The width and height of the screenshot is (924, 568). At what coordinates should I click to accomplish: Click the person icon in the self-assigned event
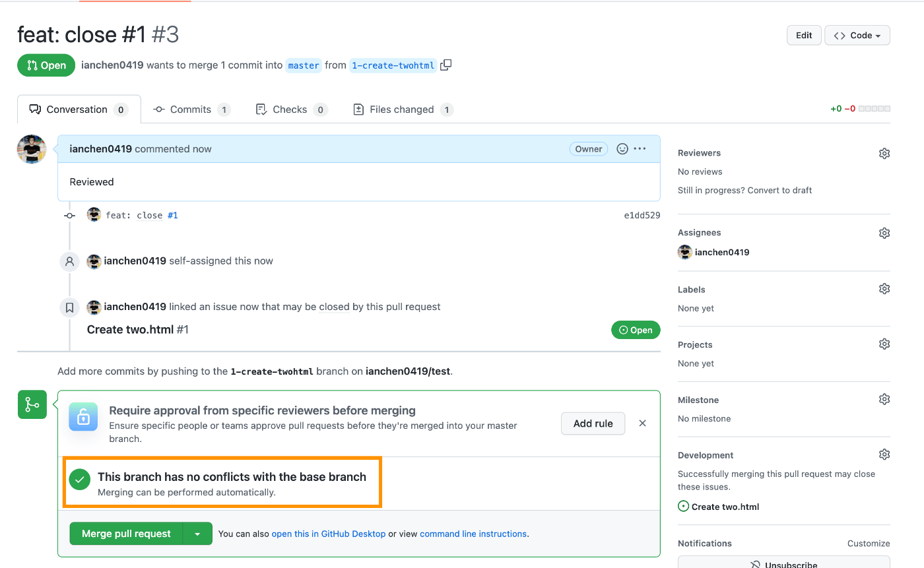(x=69, y=261)
